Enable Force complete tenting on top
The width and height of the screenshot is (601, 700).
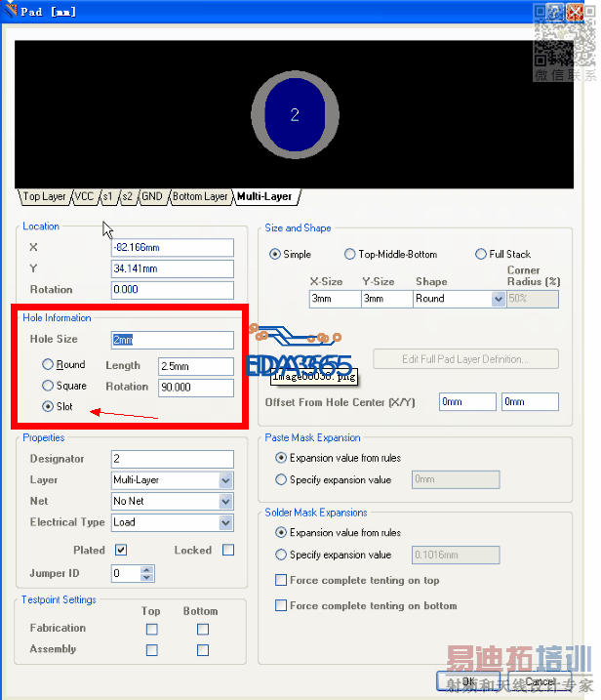(x=281, y=580)
